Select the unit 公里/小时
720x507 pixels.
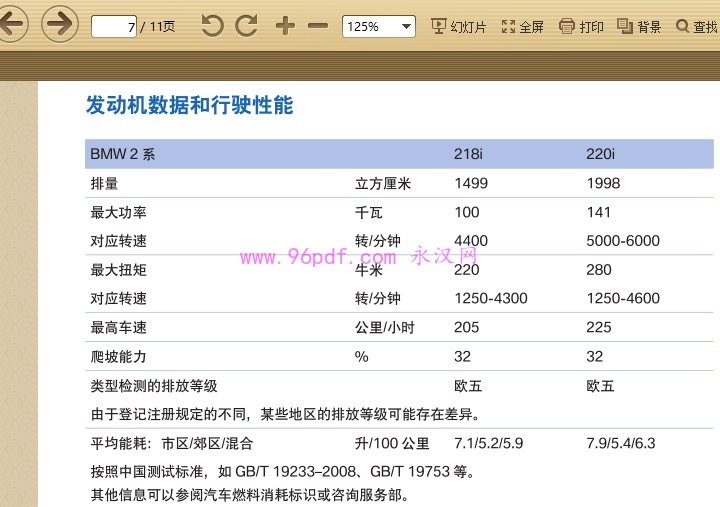click(385, 327)
